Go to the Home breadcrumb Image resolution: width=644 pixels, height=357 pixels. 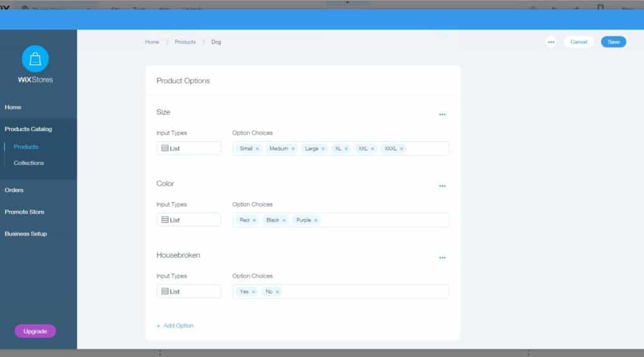152,42
